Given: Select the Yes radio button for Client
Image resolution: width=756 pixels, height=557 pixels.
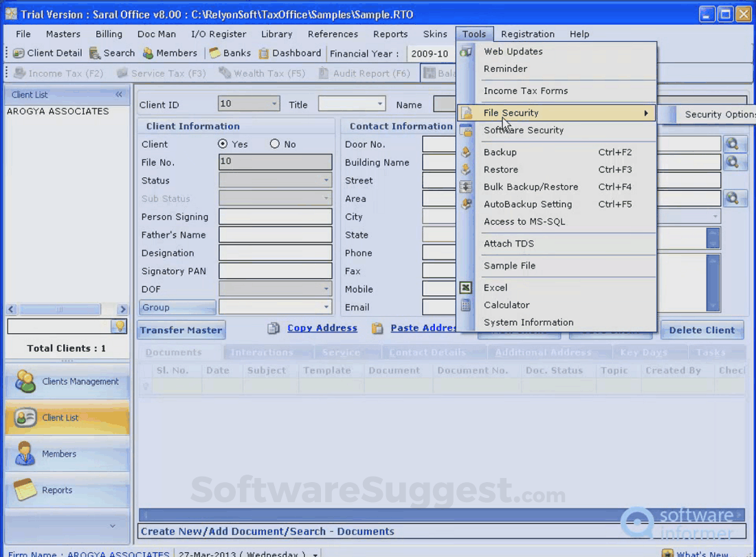Looking at the screenshot, I should point(223,144).
